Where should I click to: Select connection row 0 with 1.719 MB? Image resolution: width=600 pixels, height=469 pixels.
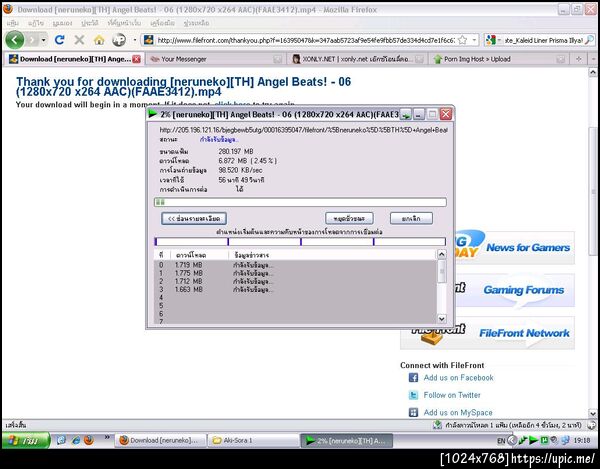(295, 265)
